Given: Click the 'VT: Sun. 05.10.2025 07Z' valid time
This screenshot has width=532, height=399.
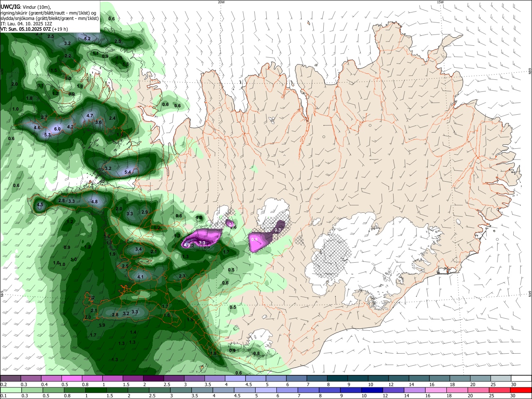Looking at the screenshot, I should 26,30.
